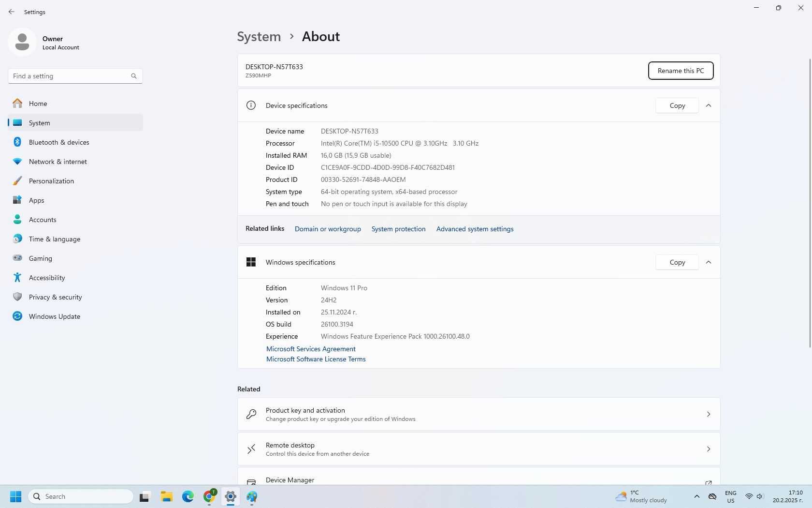
Task: Open the taskbar clock and date
Action: pos(787,496)
